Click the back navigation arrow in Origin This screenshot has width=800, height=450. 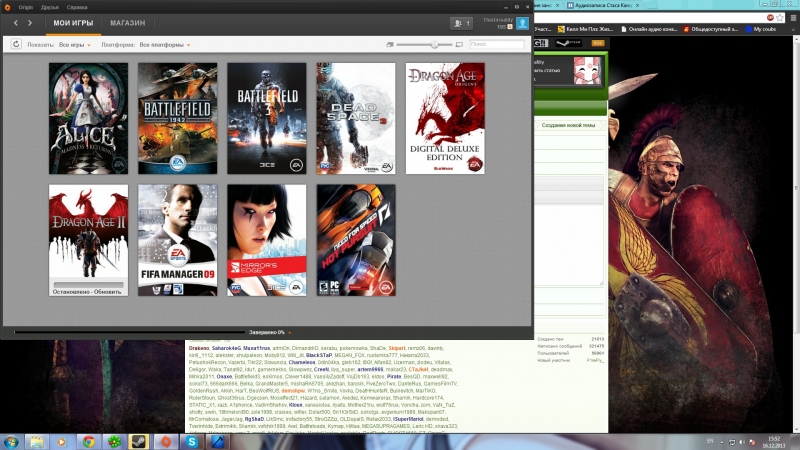pyautogui.click(x=15, y=22)
